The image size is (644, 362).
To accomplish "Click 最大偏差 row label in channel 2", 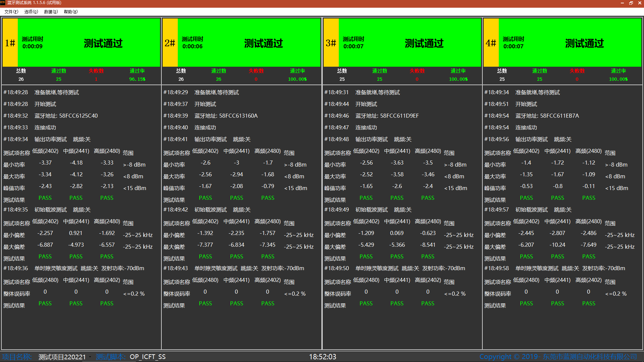I will pyautogui.click(x=174, y=247).
